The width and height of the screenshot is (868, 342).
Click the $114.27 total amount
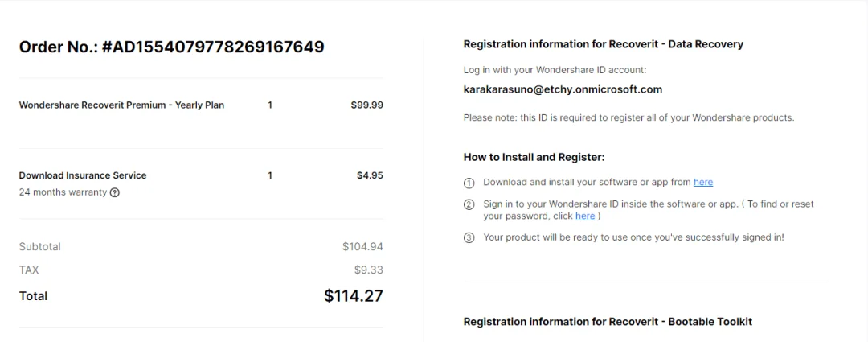353,295
